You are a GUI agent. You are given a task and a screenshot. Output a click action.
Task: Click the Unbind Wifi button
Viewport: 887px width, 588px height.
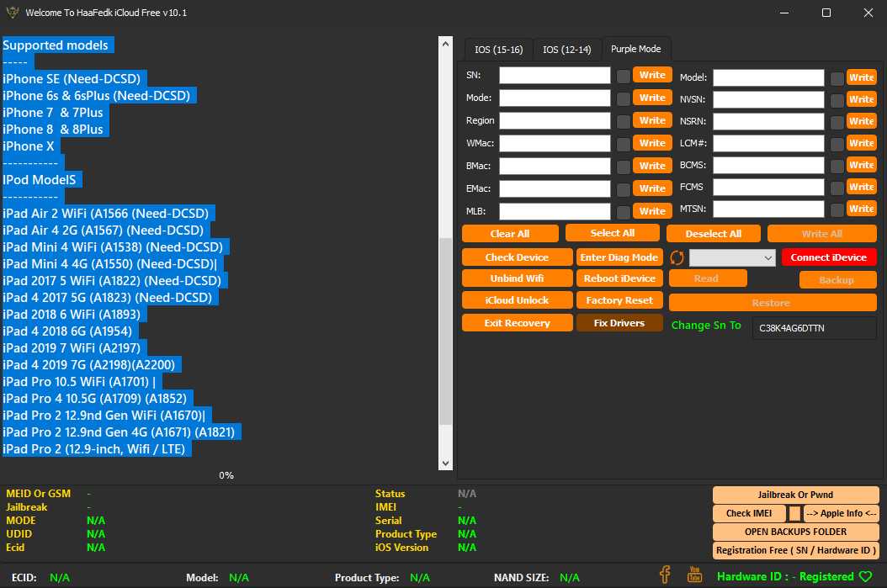point(517,278)
